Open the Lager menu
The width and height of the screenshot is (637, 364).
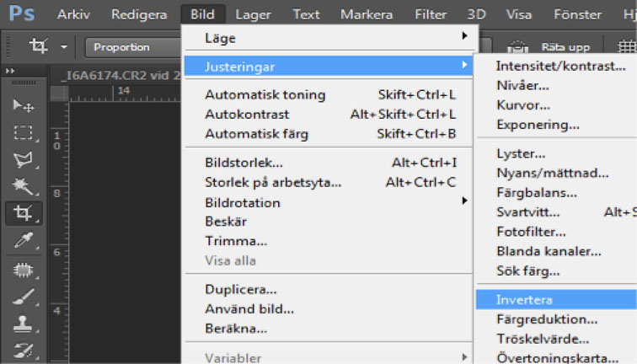253,14
